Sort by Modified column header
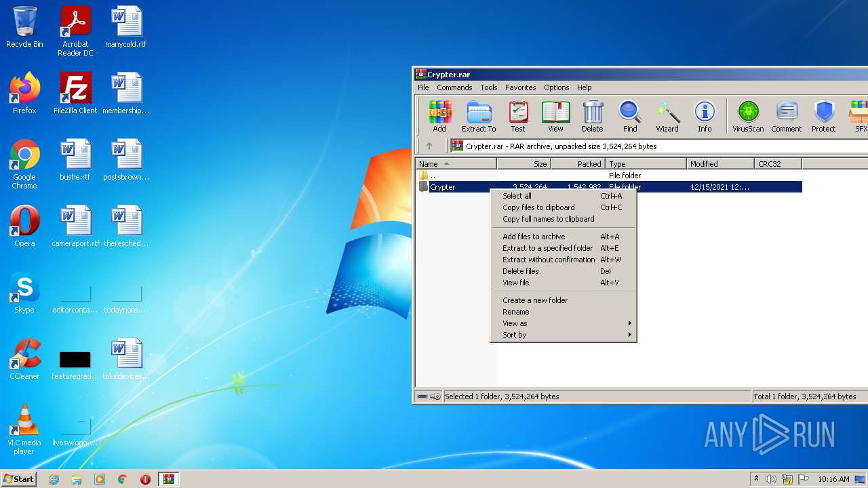The height and width of the screenshot is (488, 868). [720, 163]
